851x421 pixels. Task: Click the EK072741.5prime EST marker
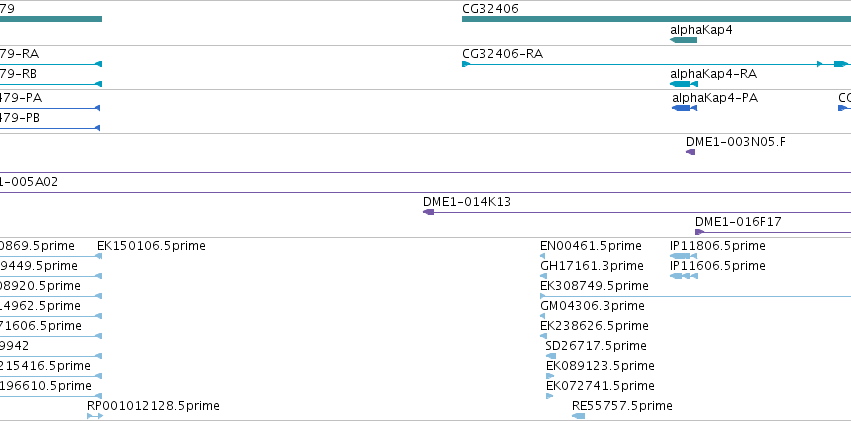coord(549,396)
